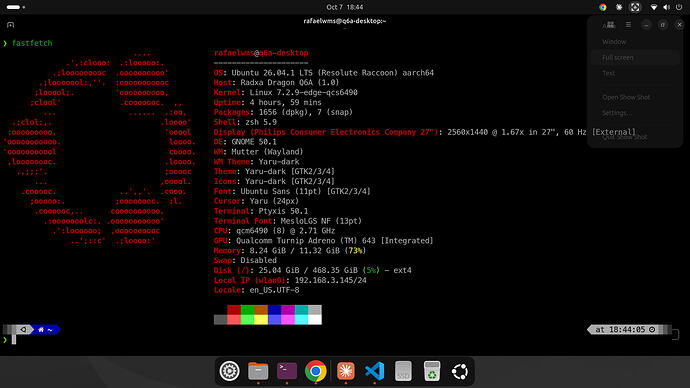This screenshot has width=690, height=388.
Task: Click the bright cyan block in the color palette
Action: [x=301, y=320]
